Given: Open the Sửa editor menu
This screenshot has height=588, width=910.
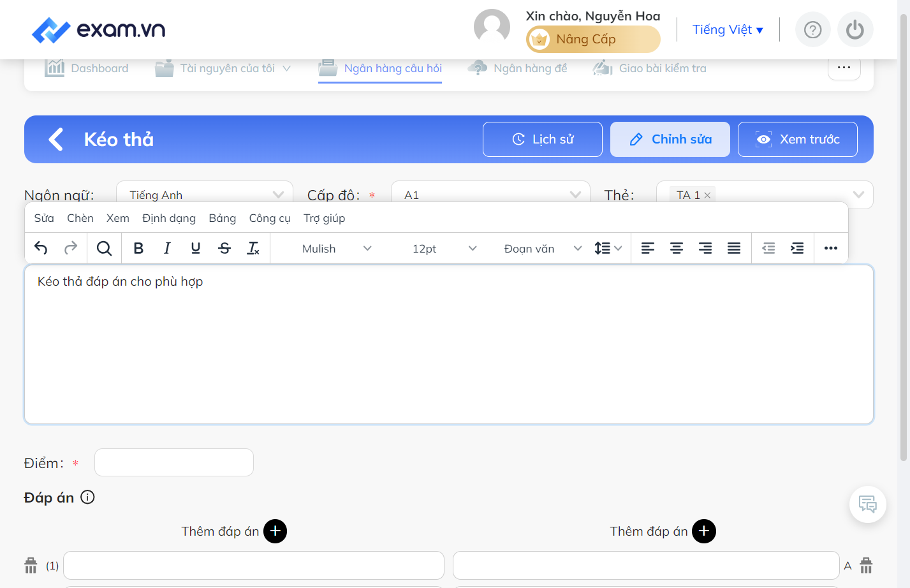Looking at the screenshot, I should [x=44, y=218].
